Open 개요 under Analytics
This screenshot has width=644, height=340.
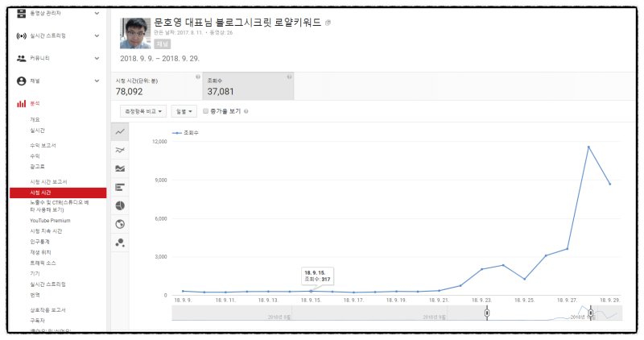(35, 119)
